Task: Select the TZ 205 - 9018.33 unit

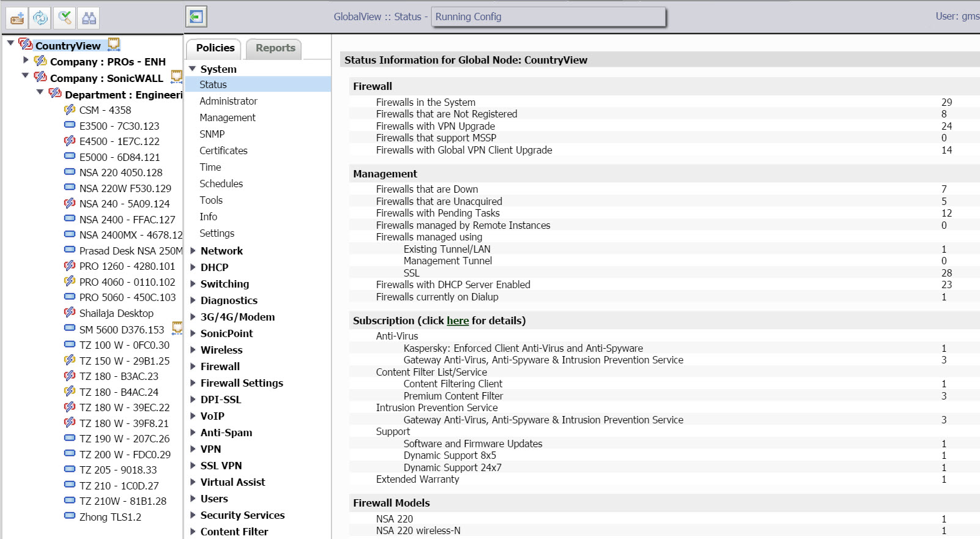Action: 118,470
